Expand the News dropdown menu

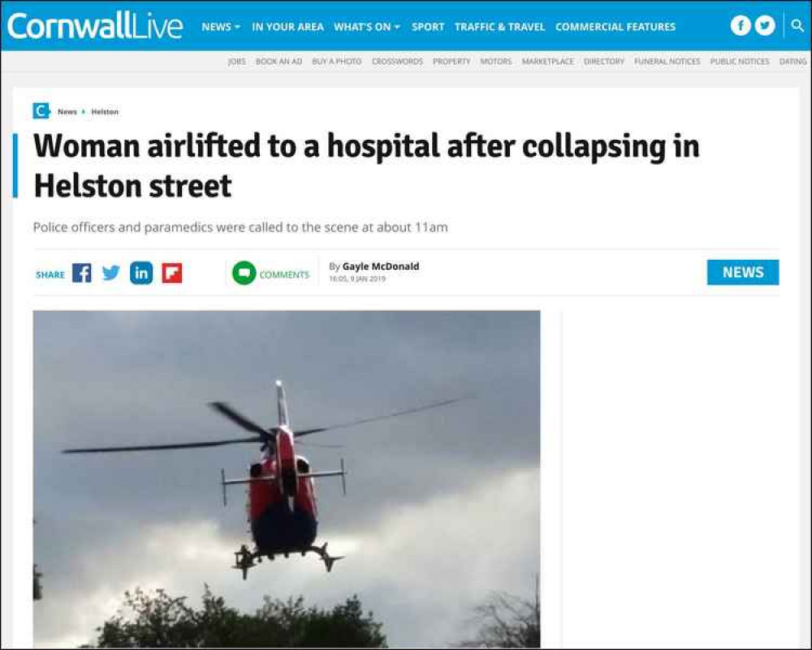pyautogui.click(x=221, y=27)
